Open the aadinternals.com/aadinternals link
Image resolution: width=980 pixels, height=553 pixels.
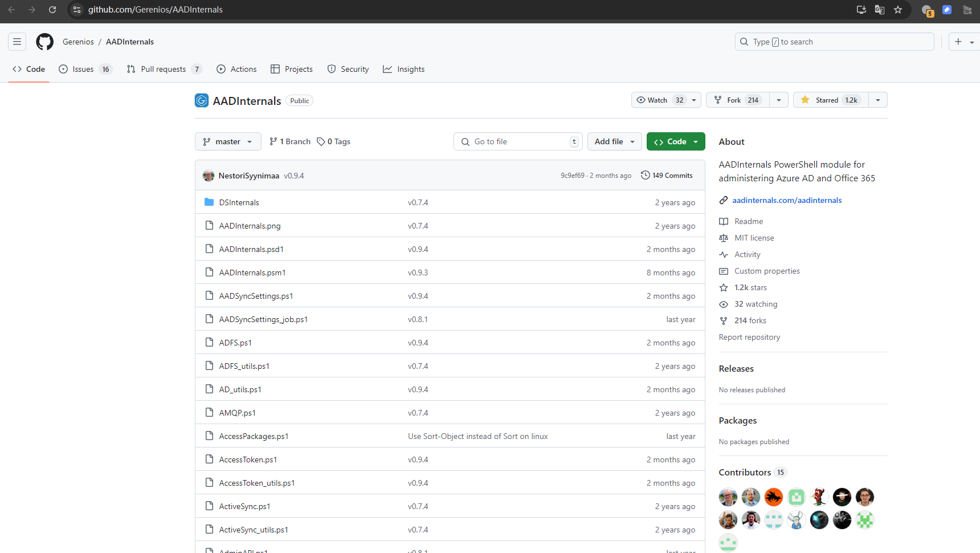pyautogui.click(x=787, y=200)
